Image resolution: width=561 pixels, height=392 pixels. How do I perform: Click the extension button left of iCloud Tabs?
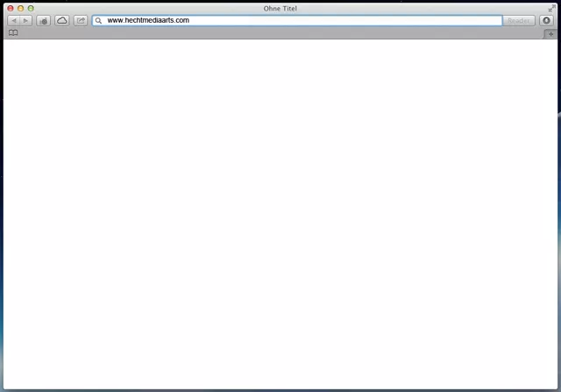43,20
